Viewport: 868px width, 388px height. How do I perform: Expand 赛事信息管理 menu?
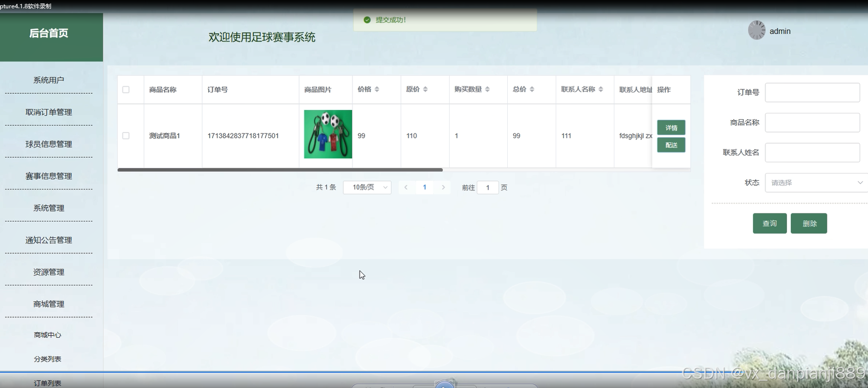point(49,176)
